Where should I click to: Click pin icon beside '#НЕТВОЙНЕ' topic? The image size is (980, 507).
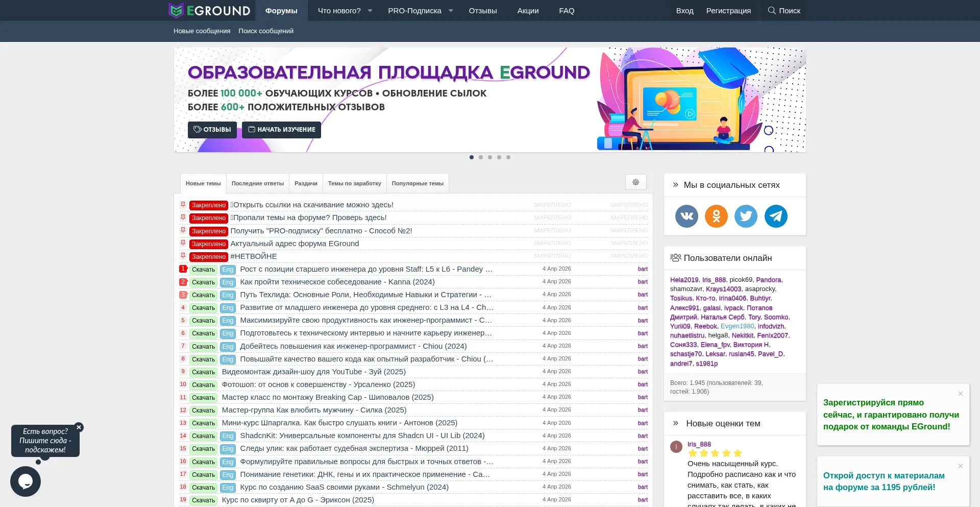pyautogui.click(x=183, y=256)
